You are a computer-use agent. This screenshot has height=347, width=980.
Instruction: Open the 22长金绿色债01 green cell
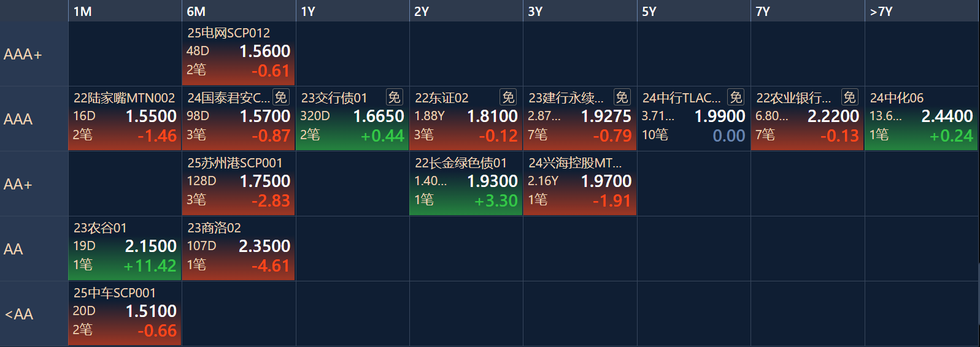pos(466,184)
